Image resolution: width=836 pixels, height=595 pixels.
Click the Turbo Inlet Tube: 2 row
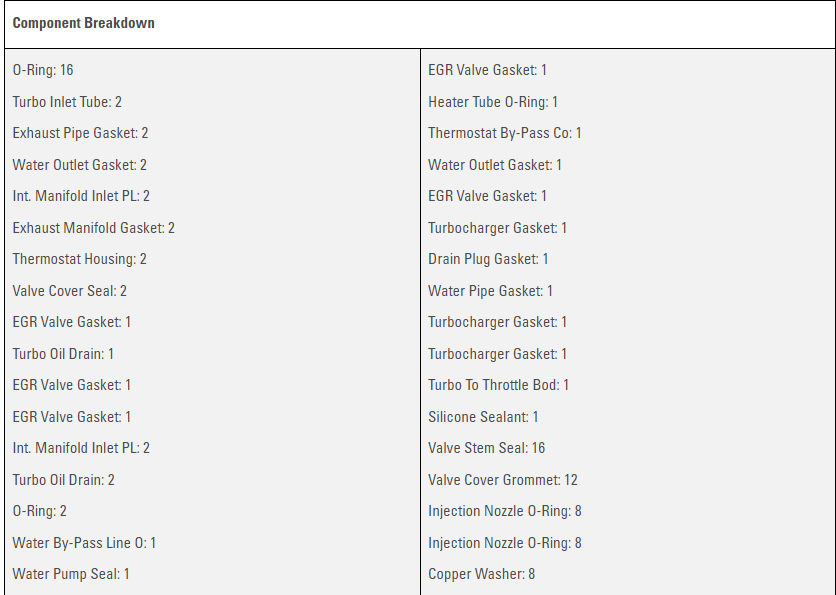(67, 102)
